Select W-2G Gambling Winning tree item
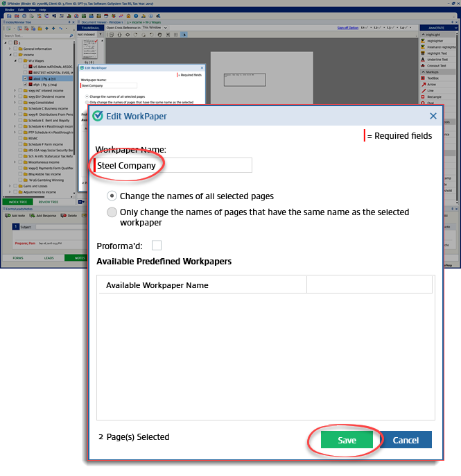 46,180
